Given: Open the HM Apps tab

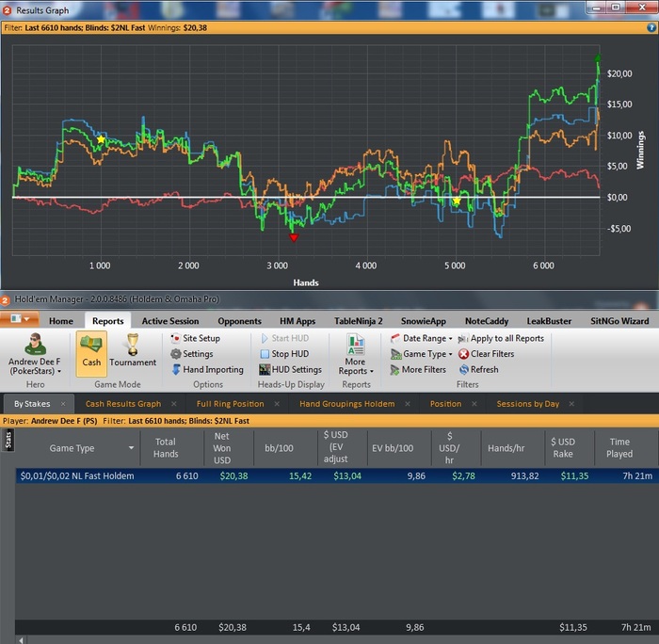Looking at the screenshot, I should (297, 321).
